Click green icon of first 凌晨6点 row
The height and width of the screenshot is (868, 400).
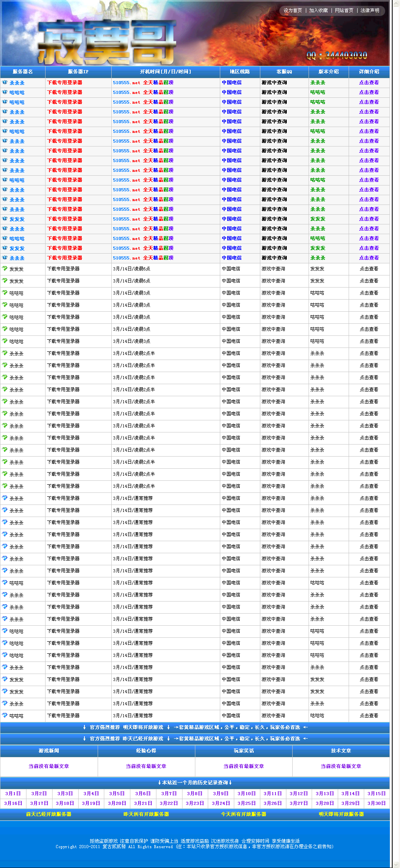(5, 269)
